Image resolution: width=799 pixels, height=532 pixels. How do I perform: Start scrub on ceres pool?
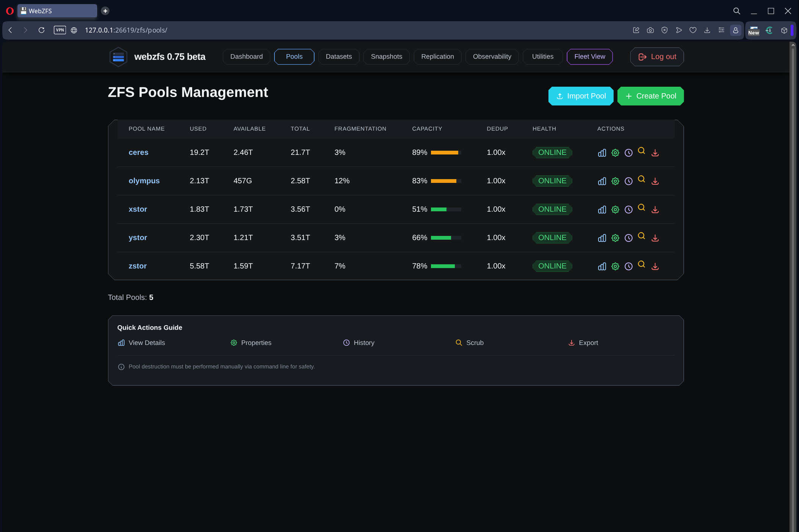tap(641, 151)
